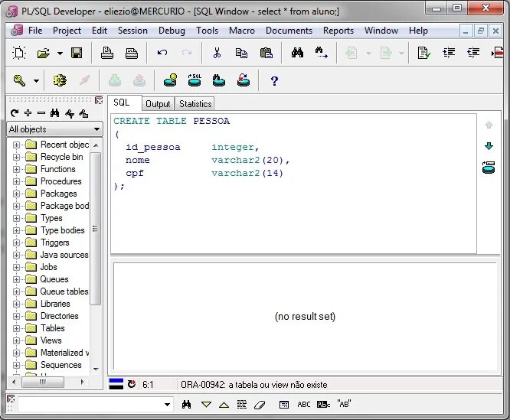
Task: Switch to the Output tab
Action: [x=158, y=104]
